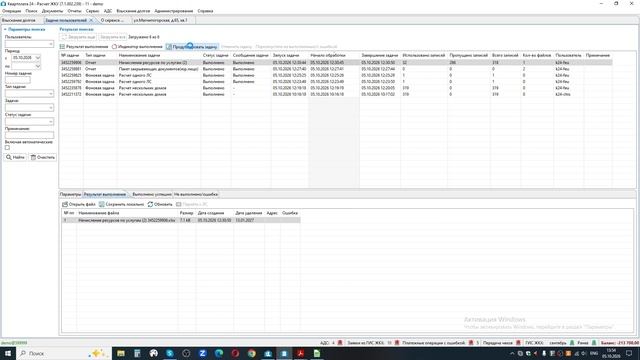Click the Найти search button
This screenshot has width=640, height=360.
pyautogui.click(x=16, y=157)
